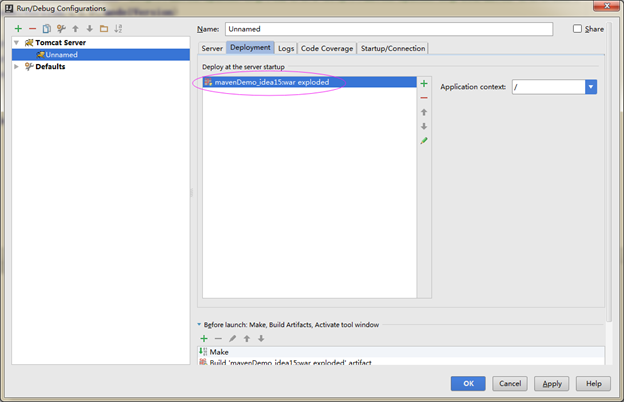Open the Code Coverage tab
Viewport: 624px width, 402px height.
pyautogui.click(x=327, y=48)
